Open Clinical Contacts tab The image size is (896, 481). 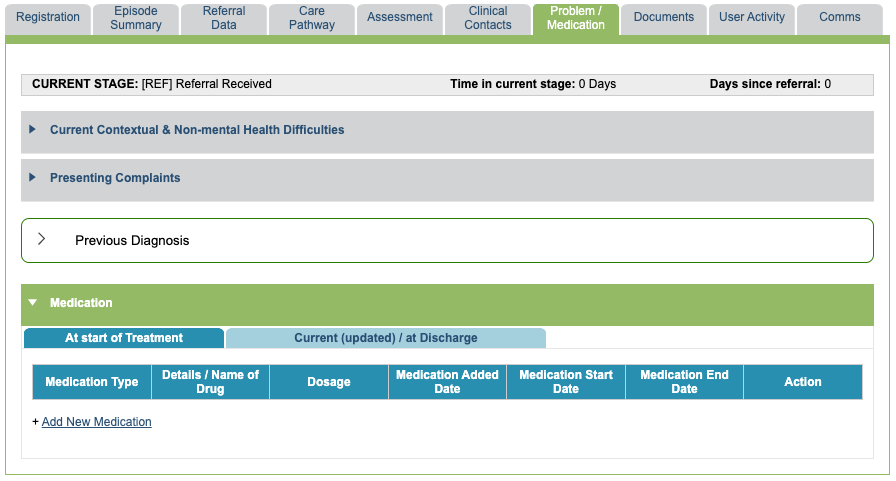[488, 18]
